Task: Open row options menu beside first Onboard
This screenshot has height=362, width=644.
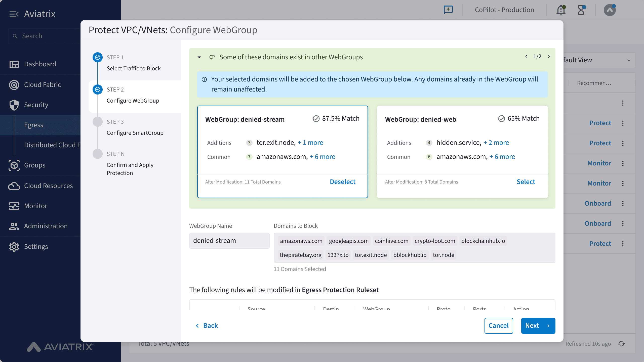Action: [623, 204]
